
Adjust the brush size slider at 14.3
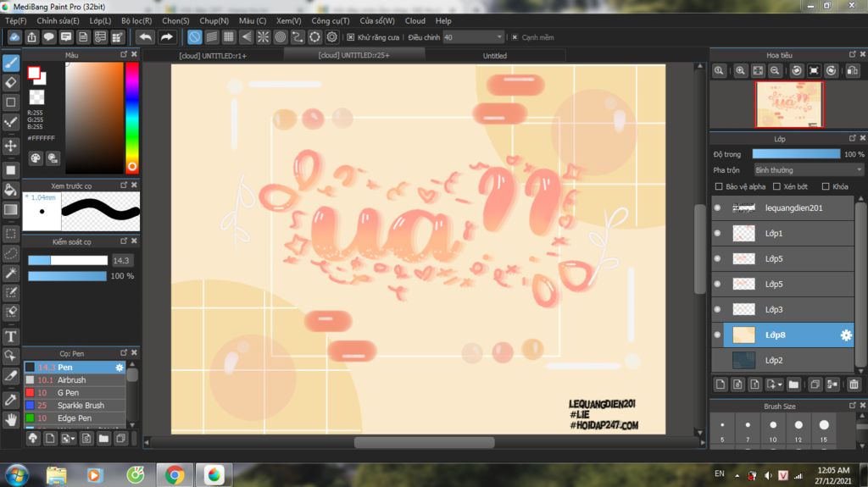68,260
